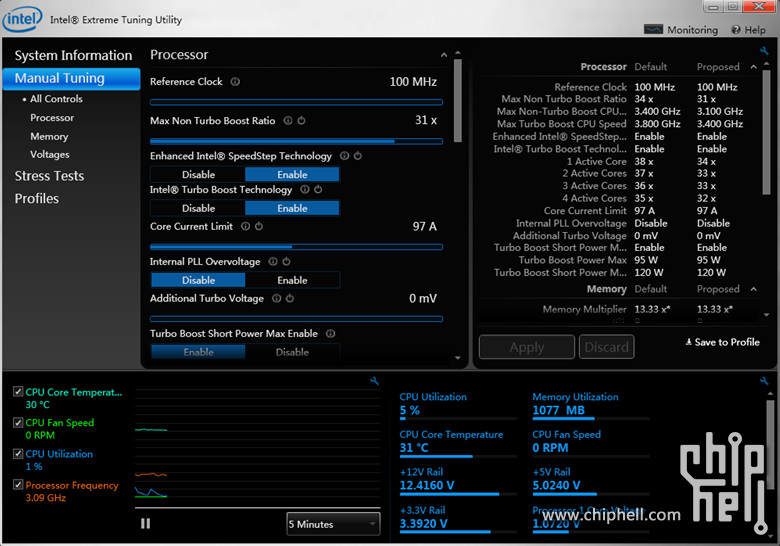The height and width of the screenshot is (546, 780).
Task: Show info for Max Non Turbo Boost Ratio
Action: click(x=288, y=120)
